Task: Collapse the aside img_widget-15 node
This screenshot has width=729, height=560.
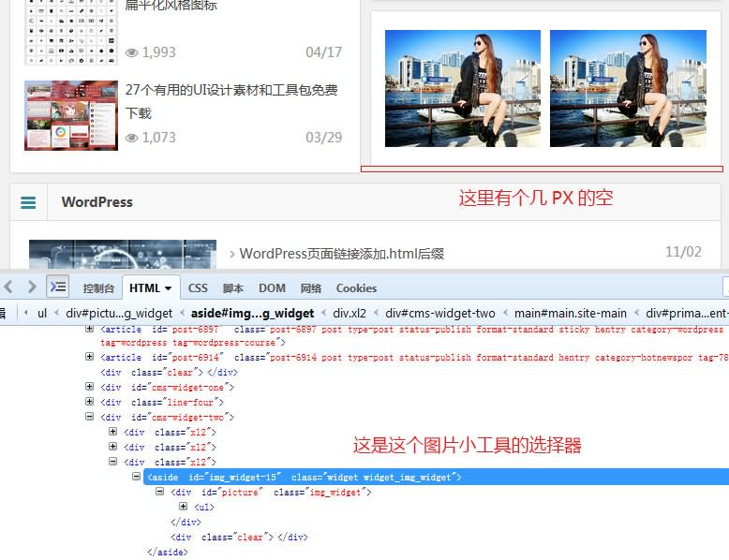Action: [136, 477]
